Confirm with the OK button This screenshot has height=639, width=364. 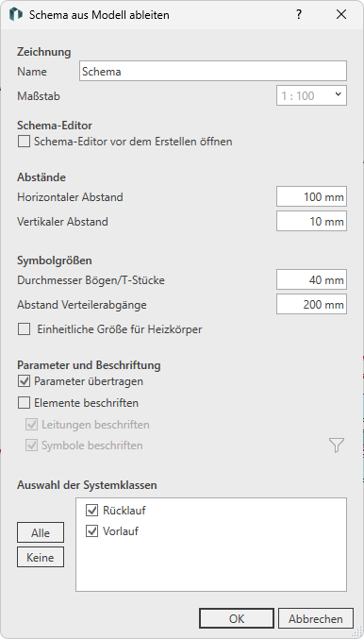(237, 618)
